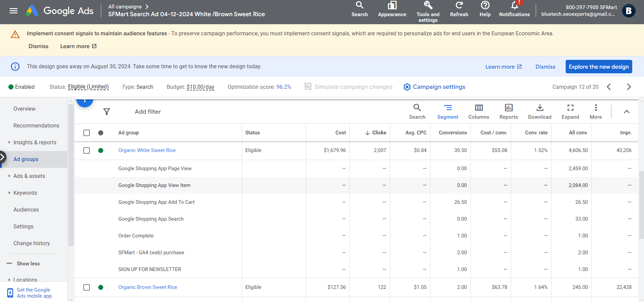
Task: Click All campaigns breadcrumb
Action: [x=125, y=7]
